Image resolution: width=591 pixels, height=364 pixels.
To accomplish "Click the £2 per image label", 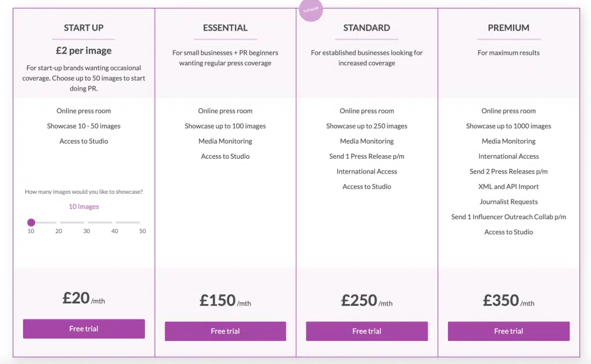I will pyautogui.click(x=84, y=50).
